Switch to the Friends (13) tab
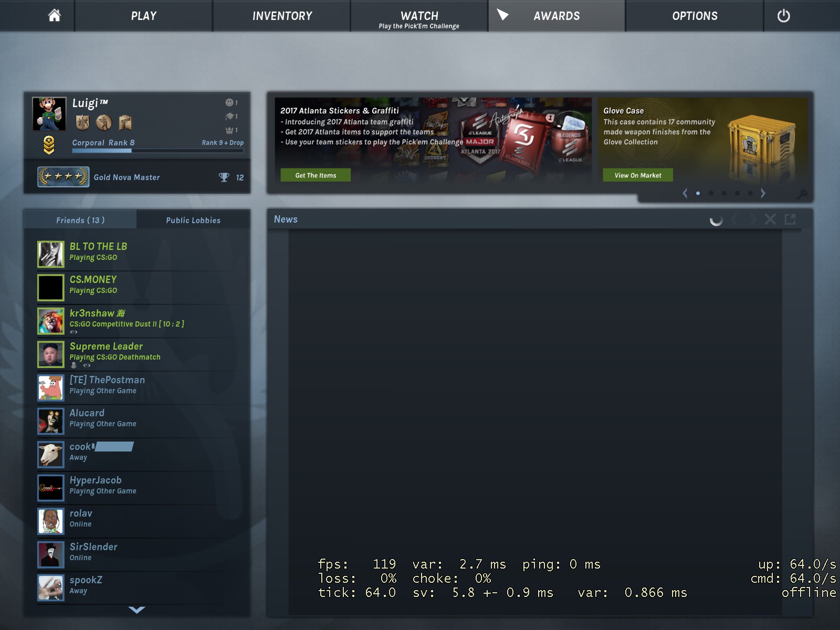This screenshot has width=840, height=630. [80, 220]
